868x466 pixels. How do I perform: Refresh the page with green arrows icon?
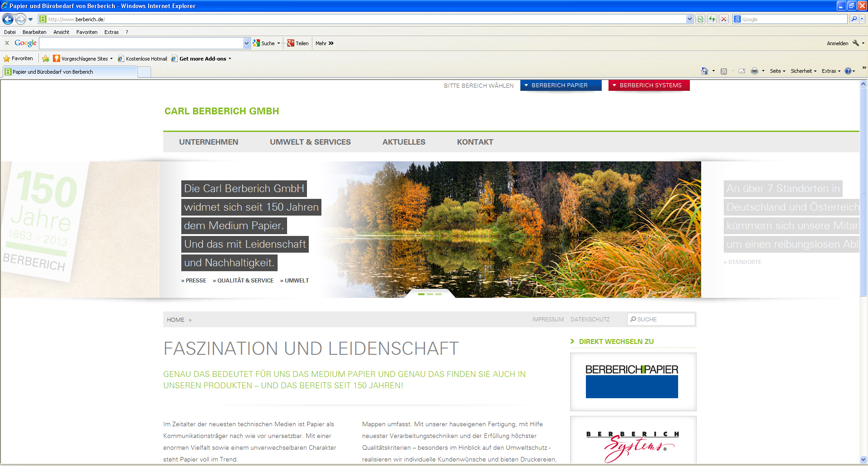click(712, 19)
